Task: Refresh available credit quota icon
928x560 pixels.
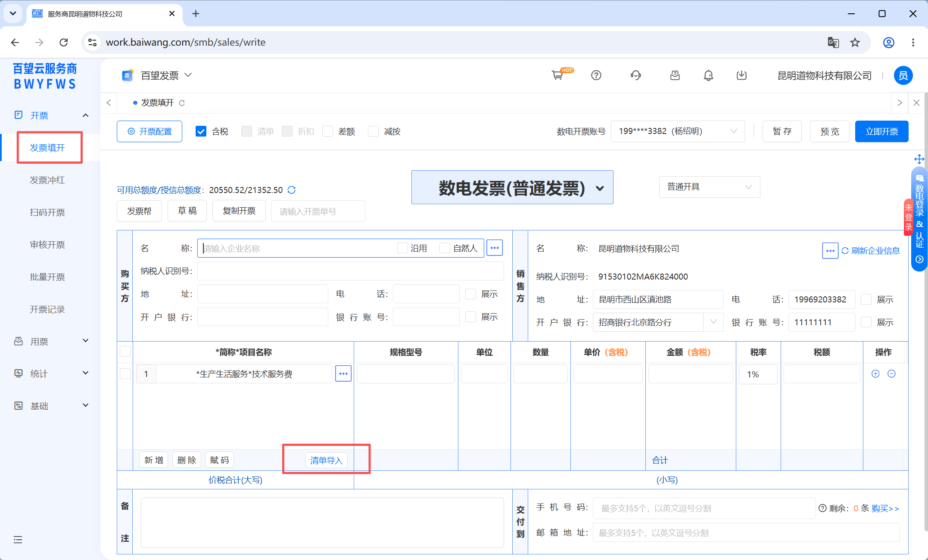Action: tap(292, 190)
